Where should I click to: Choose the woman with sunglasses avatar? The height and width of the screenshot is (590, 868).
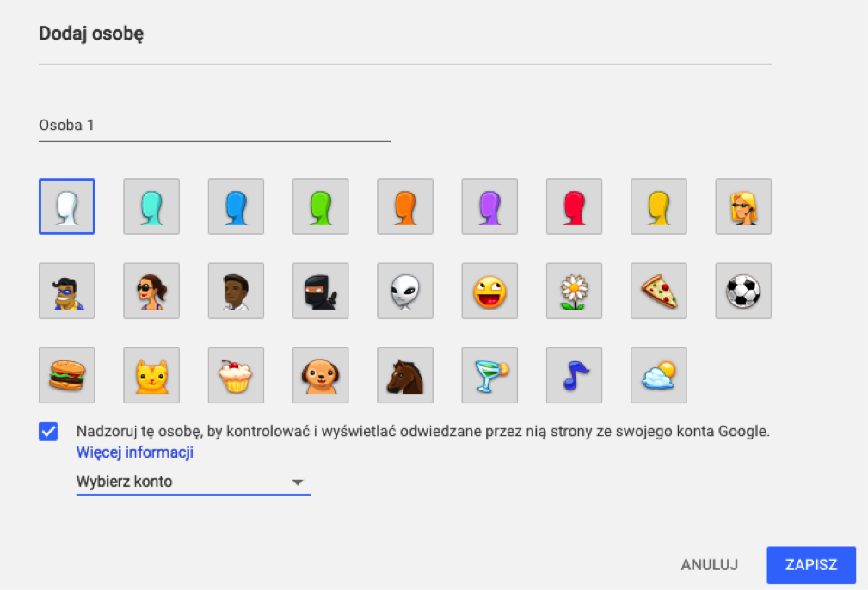(151, 291)
